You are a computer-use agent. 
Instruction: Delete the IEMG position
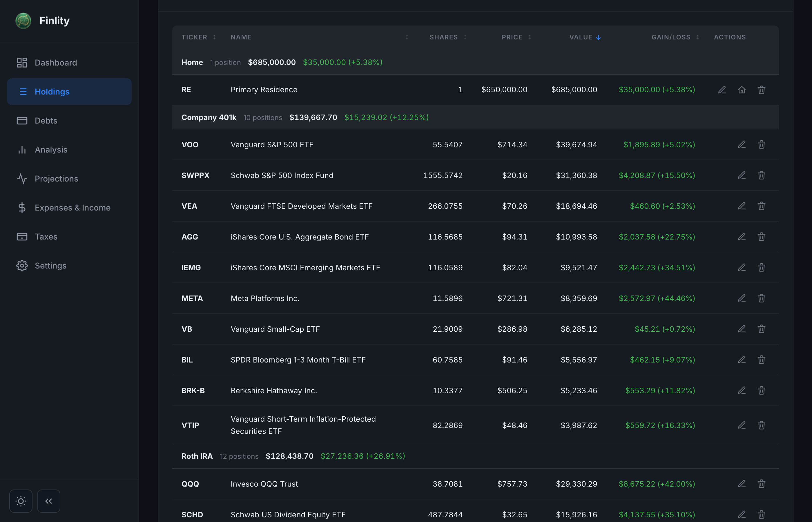(x=761, y=267)
